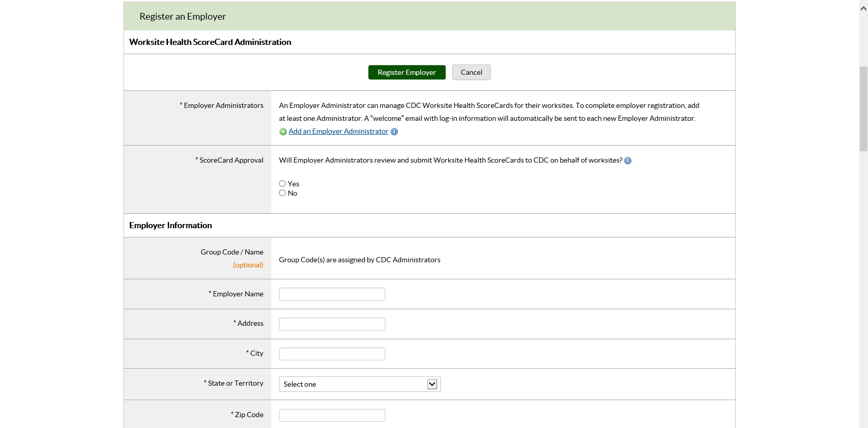Screen dimensions: 868x428
Task: Click the Zip Code input field
Action: (332, 416)
